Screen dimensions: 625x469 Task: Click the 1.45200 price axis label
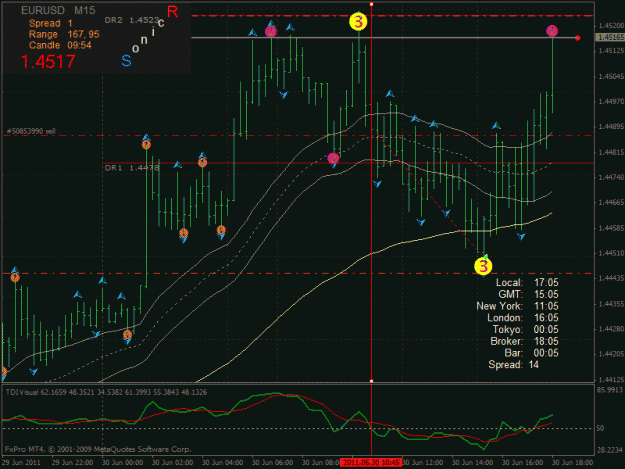pos(611,26)
